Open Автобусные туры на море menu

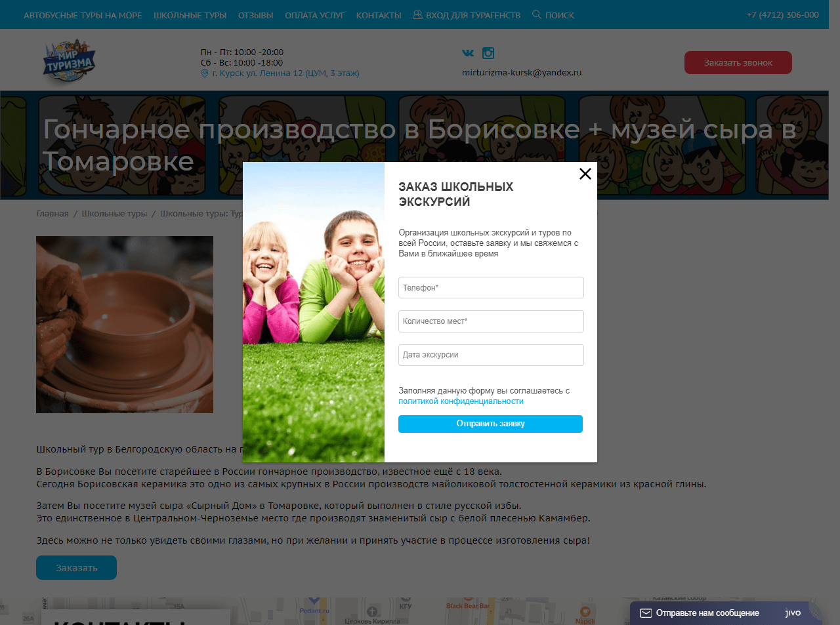[x=83, y=15]
